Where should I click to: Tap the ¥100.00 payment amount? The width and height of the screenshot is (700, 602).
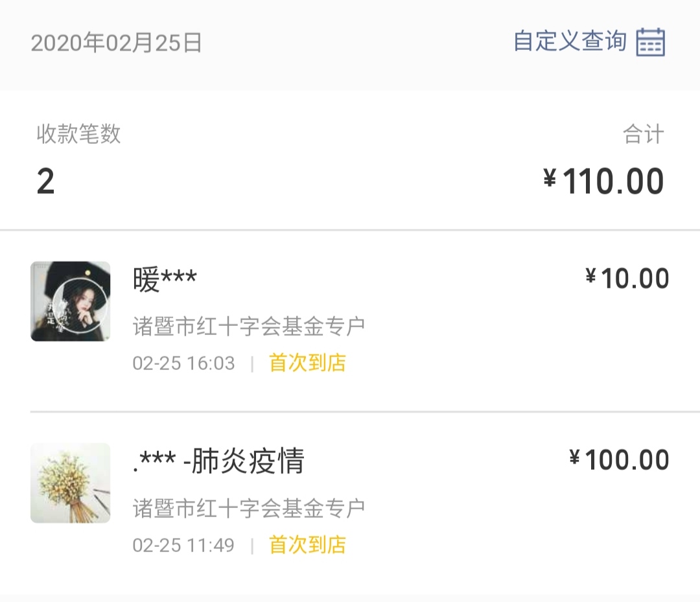tap(619, 460)
